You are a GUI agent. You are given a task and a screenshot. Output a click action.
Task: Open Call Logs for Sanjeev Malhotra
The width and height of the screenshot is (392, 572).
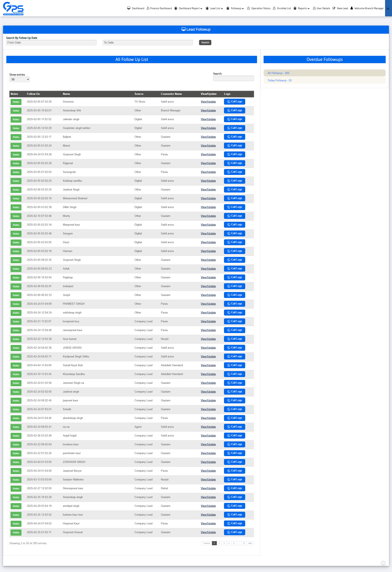tap(234, 480)
